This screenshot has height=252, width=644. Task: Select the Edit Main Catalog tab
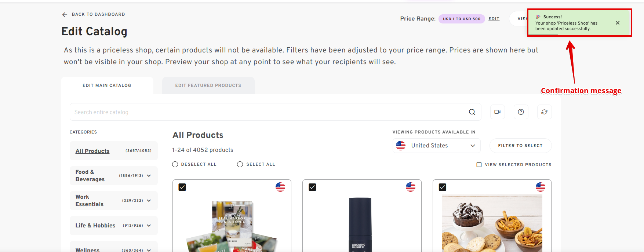pyautogui.click(x=107, y=85)
